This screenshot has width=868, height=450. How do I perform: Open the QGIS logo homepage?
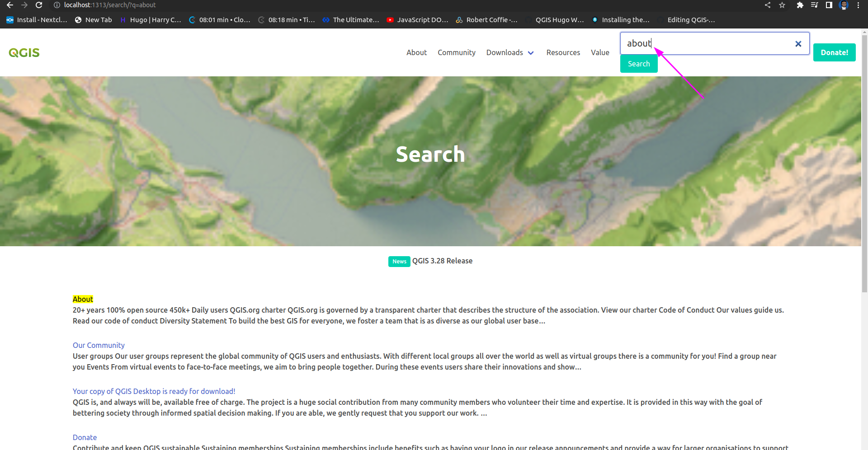24,52
